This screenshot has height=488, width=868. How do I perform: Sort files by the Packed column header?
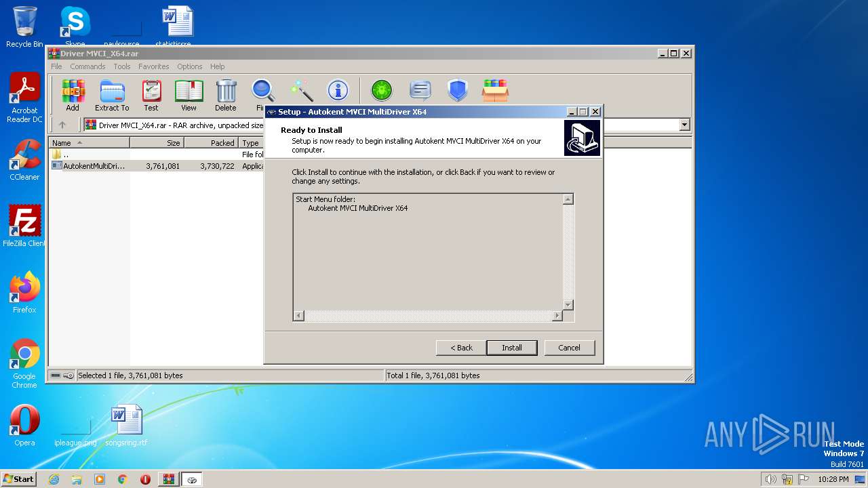pos(211,143)
